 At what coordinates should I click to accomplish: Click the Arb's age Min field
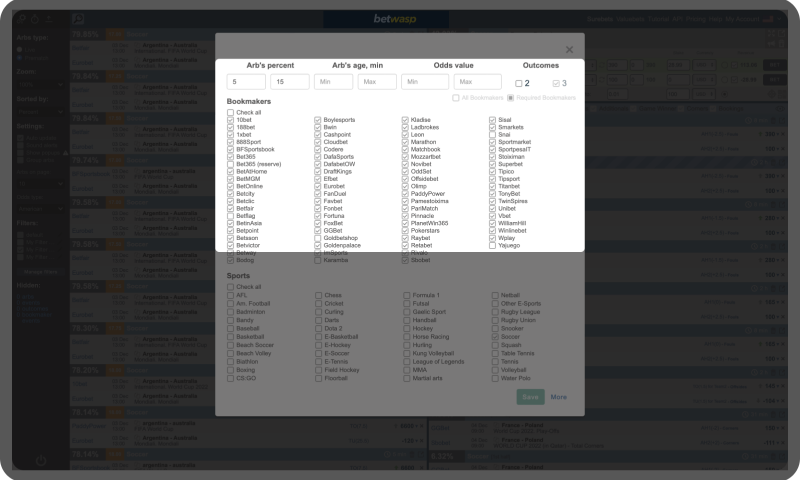[333, 82]
